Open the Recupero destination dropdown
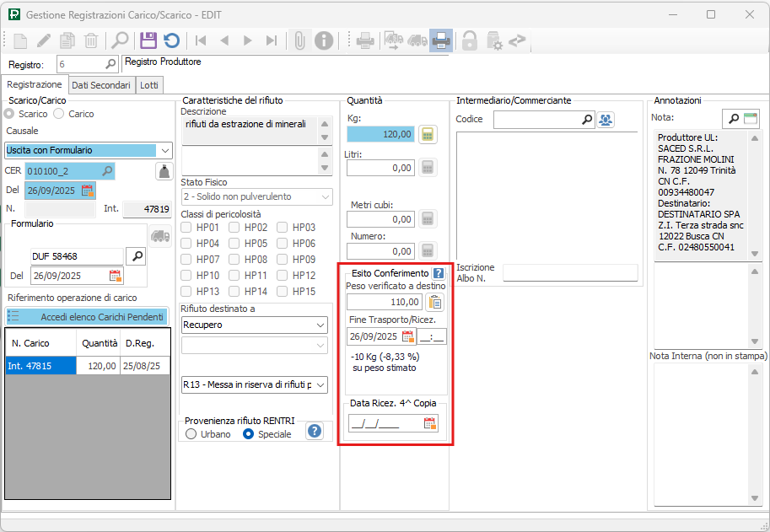This screenshot has height=532, width=770. (320, 325)
